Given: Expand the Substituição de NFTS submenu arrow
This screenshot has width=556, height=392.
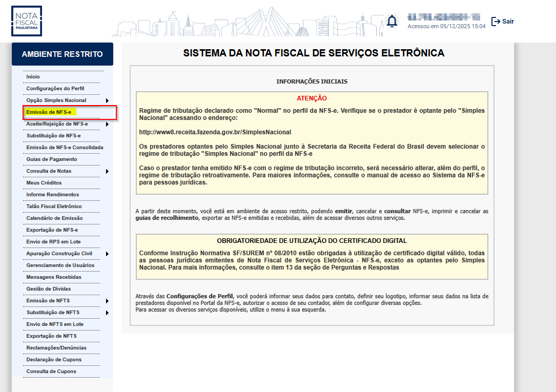Looking at the screenshot, I should click(107, 313).
